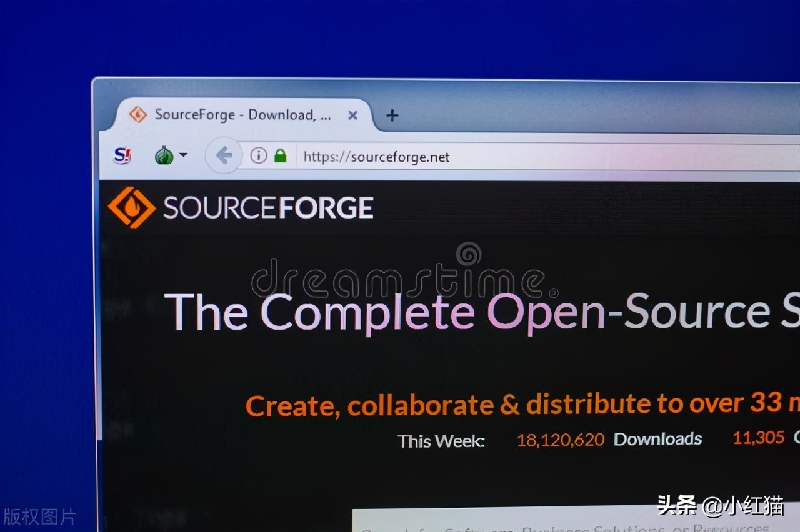Click the headline 'The Complete Open-Source'
The image size is (800, 532).
[x=467, y=312]
